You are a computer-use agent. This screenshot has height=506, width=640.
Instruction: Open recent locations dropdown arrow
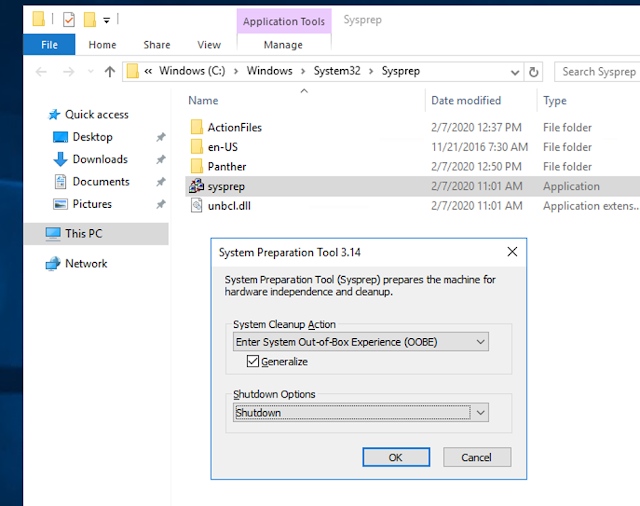[x=91, y=72]
